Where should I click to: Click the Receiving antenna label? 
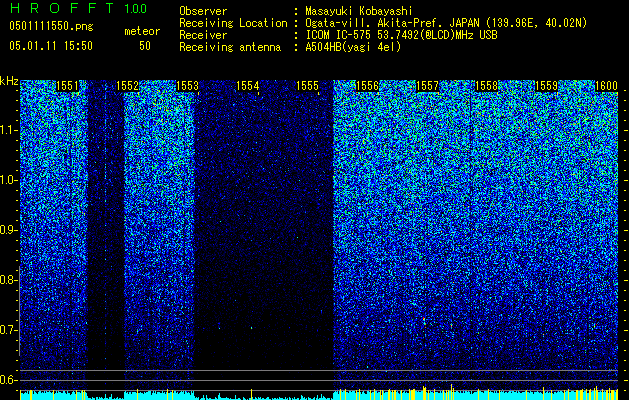(230, 47)
